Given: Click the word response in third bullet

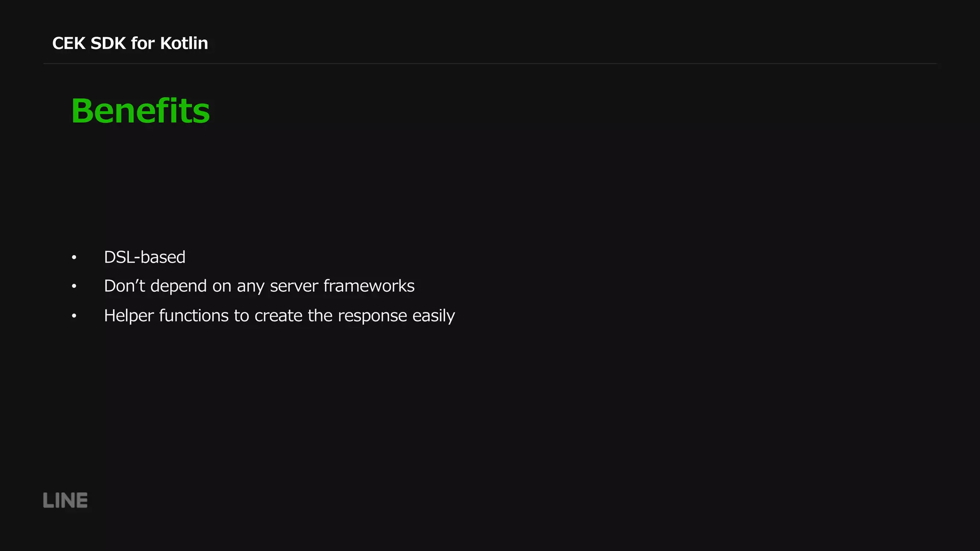Looking at the screenshot, I should point(372,317).
